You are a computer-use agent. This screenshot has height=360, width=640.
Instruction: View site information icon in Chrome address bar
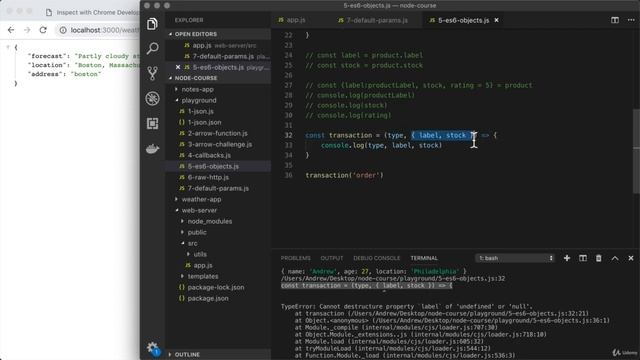click(63, 30)
